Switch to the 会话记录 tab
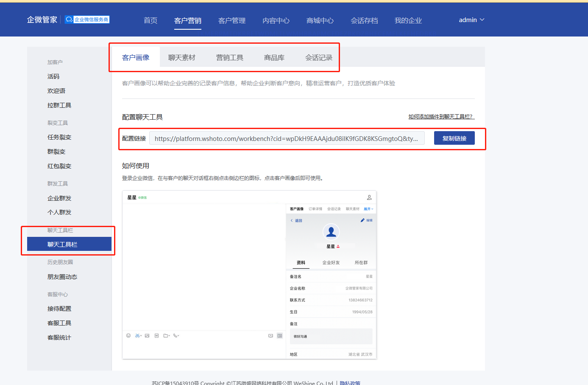The width and height of the screenshot is (588, 385). click(319, 57)
